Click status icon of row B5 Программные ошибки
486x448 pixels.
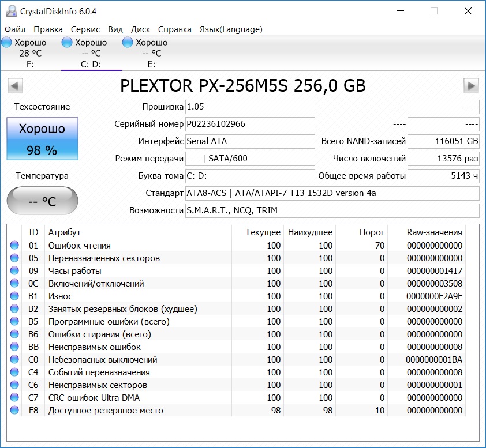(x=14, y=321)
